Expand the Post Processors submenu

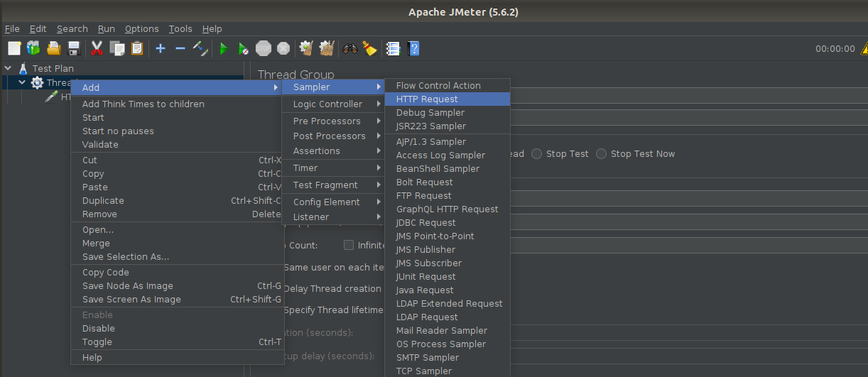(x=332, y=136)
